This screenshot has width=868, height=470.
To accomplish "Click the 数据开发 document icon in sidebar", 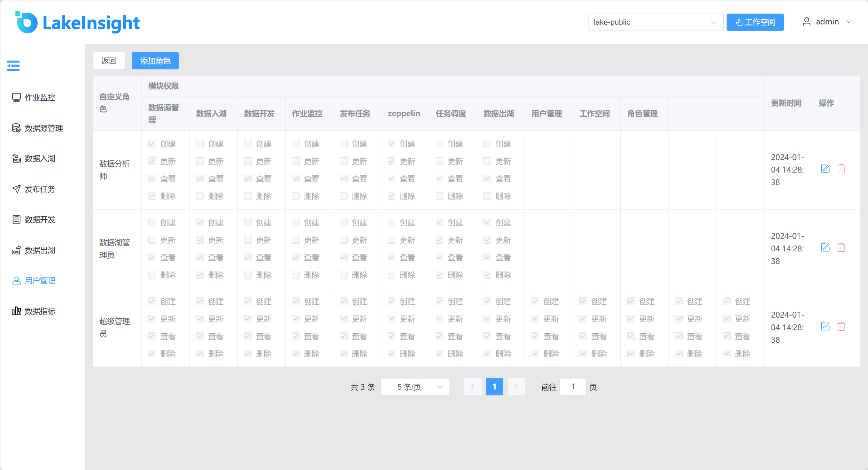I will [16, 219].
